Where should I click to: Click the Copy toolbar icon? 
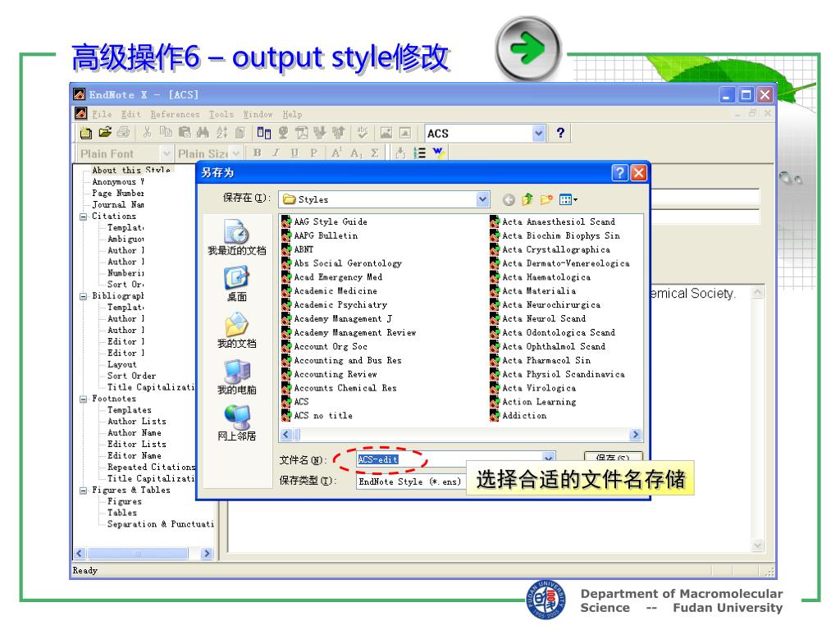166,132
